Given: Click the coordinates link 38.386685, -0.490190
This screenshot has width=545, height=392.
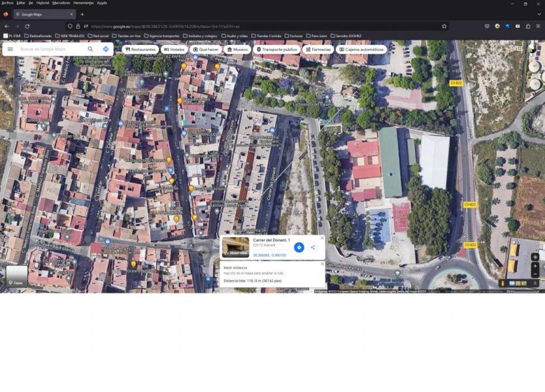Looking at the screenshot, I should click(x=269, y=255).
